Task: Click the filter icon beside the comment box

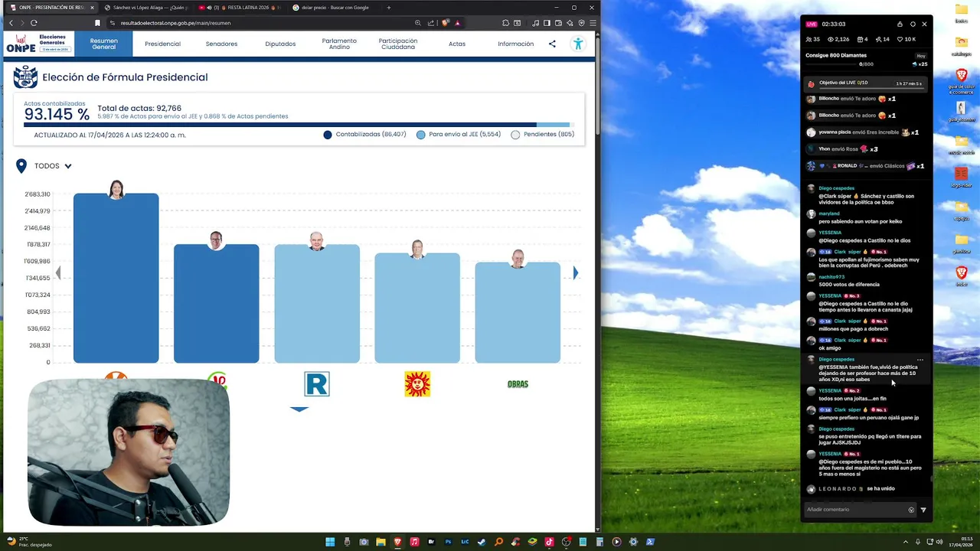Action: (923, 510)
